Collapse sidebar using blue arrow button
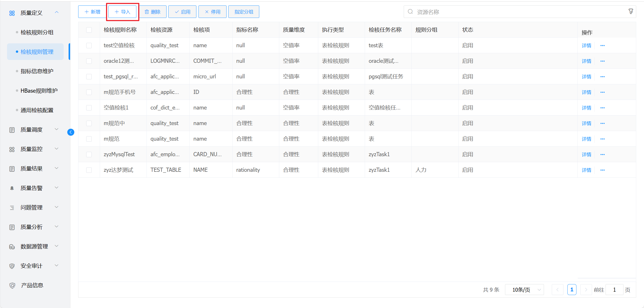Image resolution: width=644 pixels, height=308 pixels. point(71,132)
